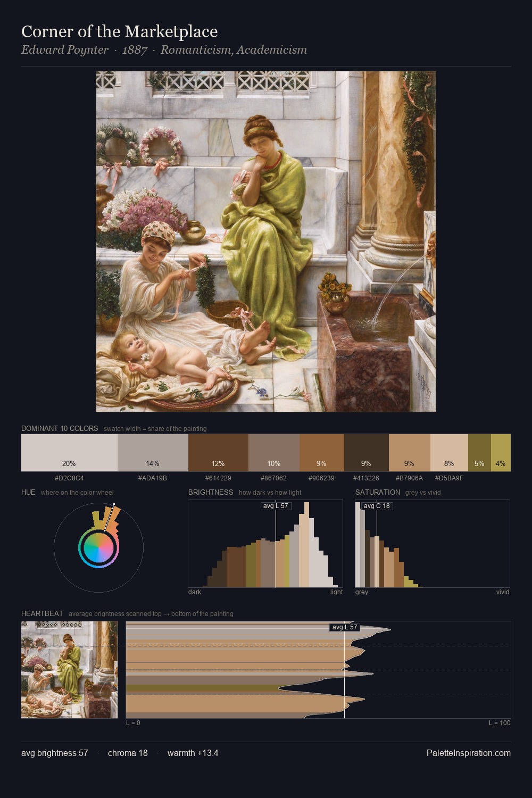Click hex code '#413226'
532x798 pixels.
pos(367,478)
